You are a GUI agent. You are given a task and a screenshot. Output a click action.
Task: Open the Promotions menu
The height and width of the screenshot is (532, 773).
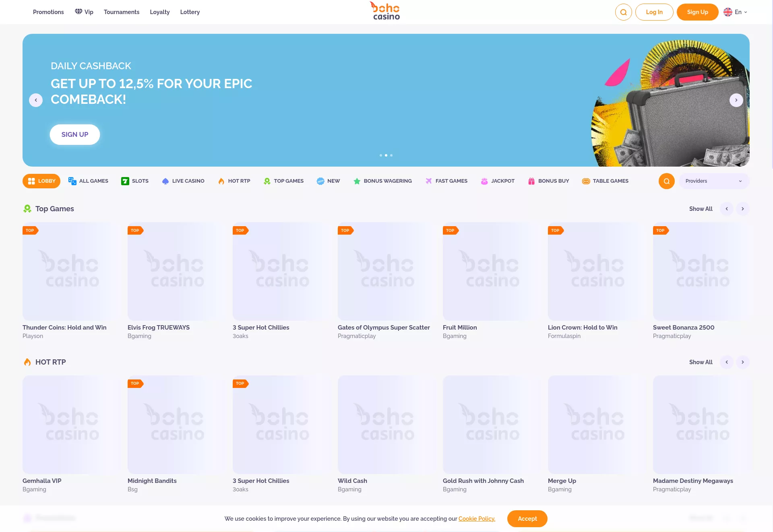click(48, 12)
